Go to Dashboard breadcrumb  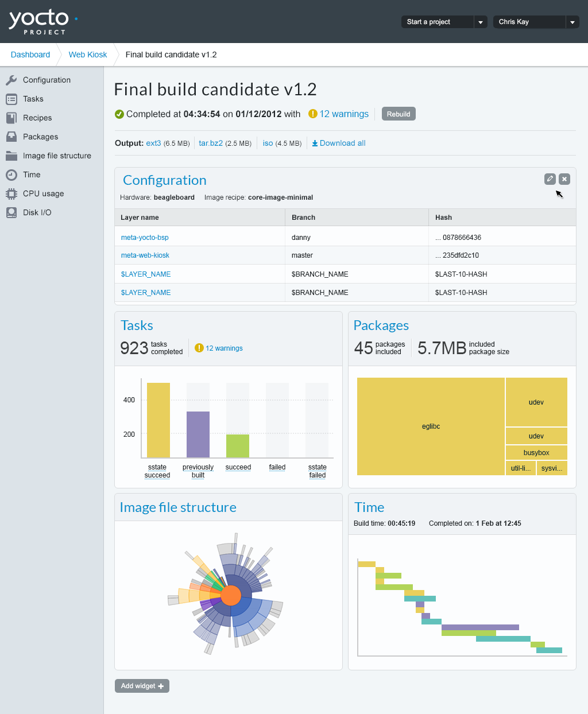pyautogui.click(x=30, y=55)
